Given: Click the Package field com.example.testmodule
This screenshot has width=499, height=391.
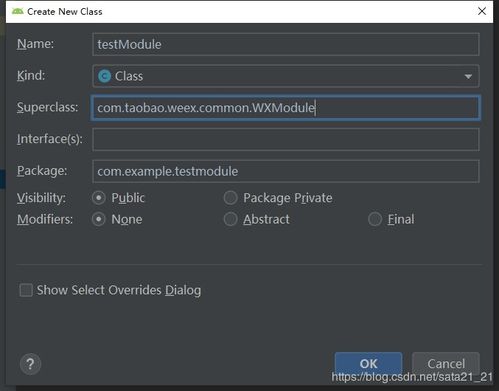Looking at the screenshot, I should [x=286, y=171].
